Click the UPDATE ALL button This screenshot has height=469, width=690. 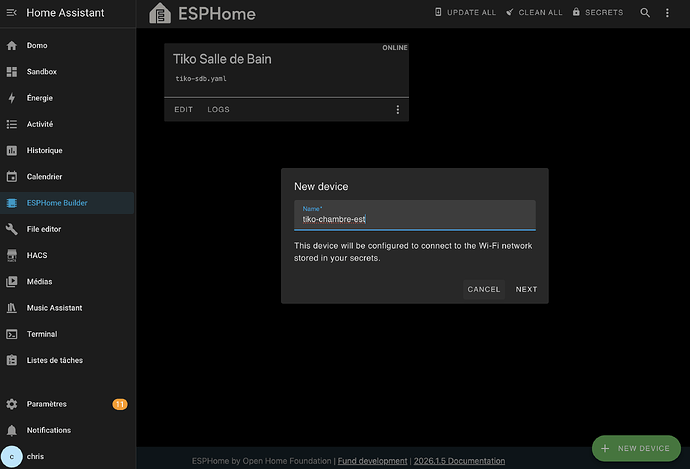[465, 13]
